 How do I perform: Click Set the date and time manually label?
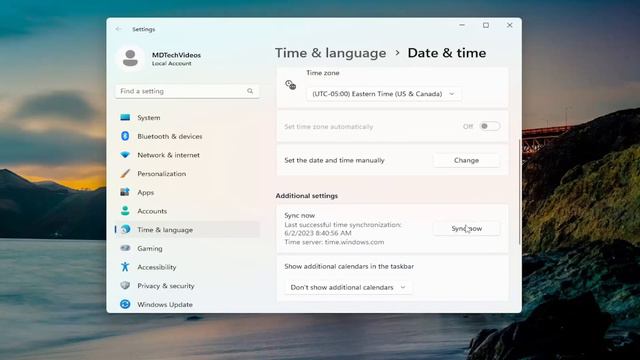click(x=334, y=160)
